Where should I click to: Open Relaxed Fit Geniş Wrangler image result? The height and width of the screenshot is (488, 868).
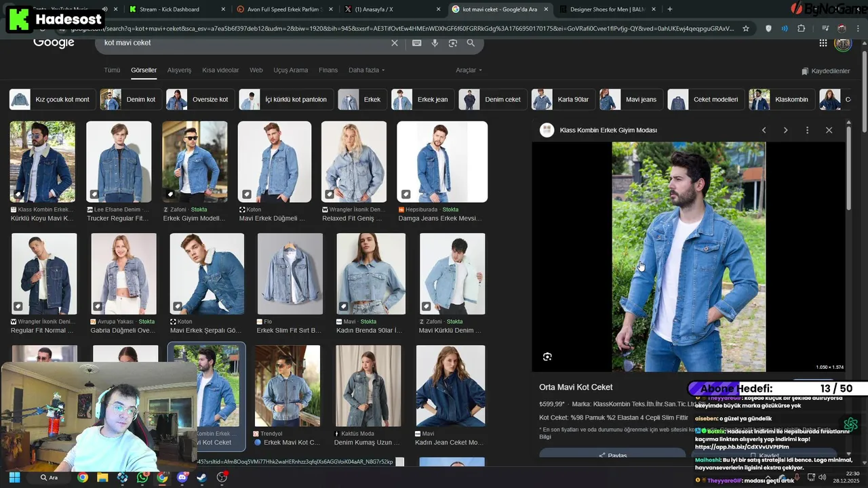(x=354, y=161)
